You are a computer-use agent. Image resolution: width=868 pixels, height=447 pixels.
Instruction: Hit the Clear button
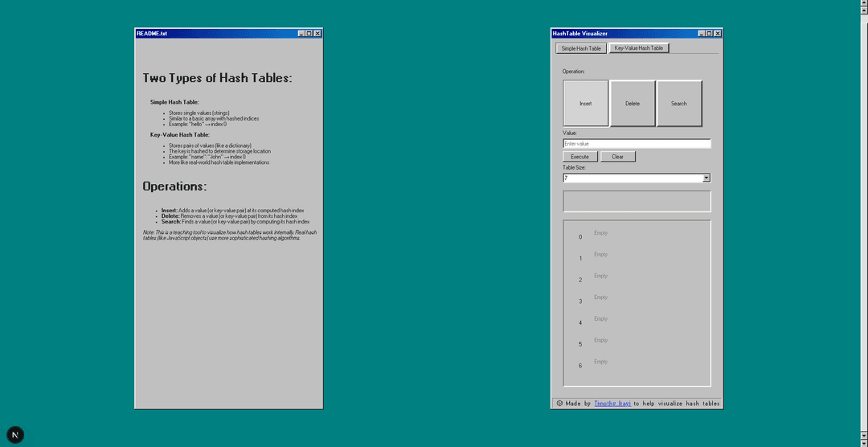click(x=617, y=157)
